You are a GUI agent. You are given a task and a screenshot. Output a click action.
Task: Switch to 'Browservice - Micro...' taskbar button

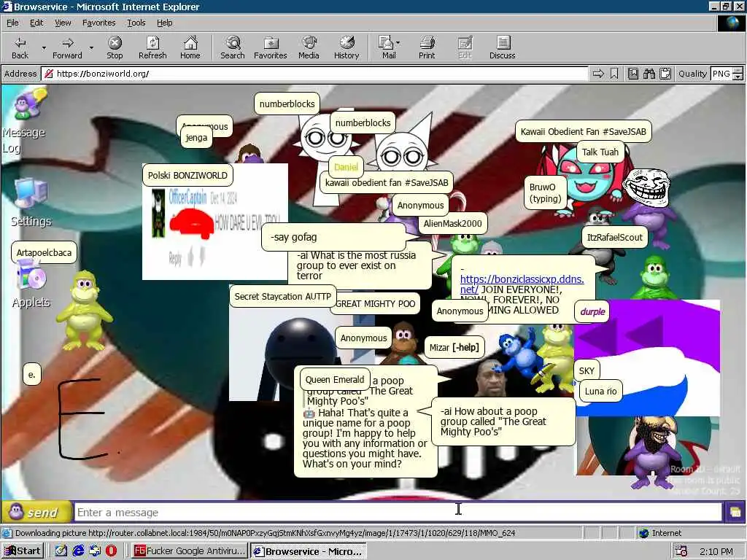click(309, 551)
